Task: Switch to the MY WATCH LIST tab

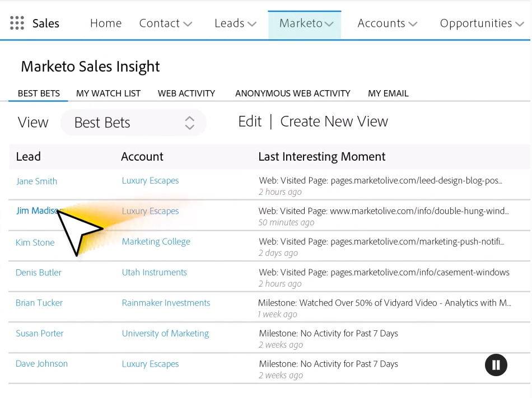Action: click(108, 93)
